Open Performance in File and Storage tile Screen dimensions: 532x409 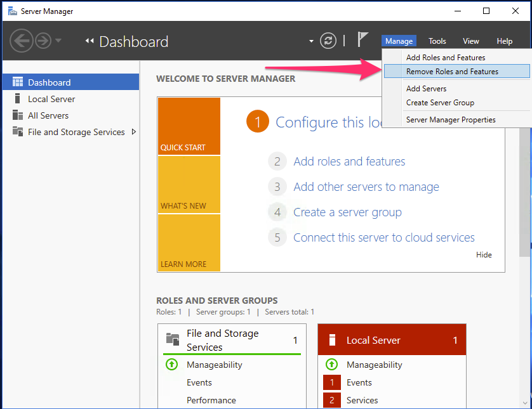(x=211, y=400)
